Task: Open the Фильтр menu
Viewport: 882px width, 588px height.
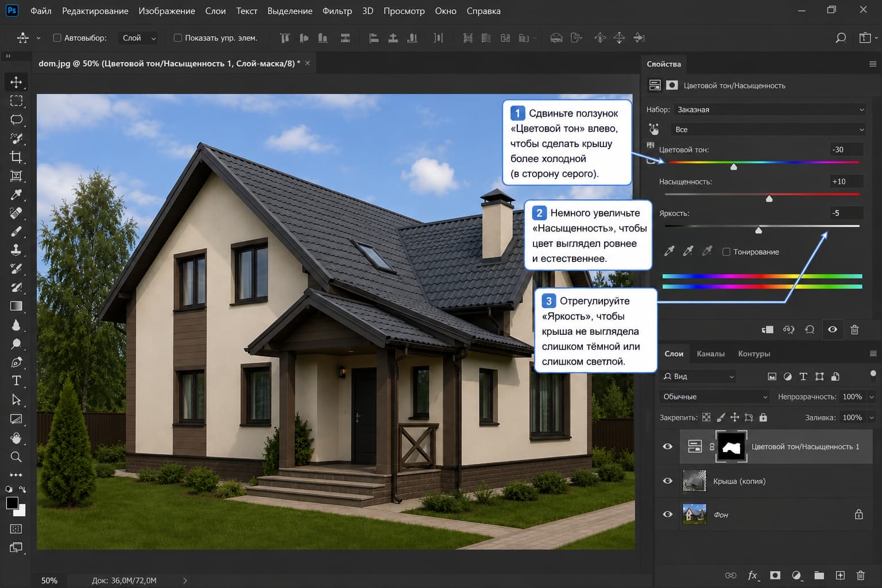Action: 337,11
